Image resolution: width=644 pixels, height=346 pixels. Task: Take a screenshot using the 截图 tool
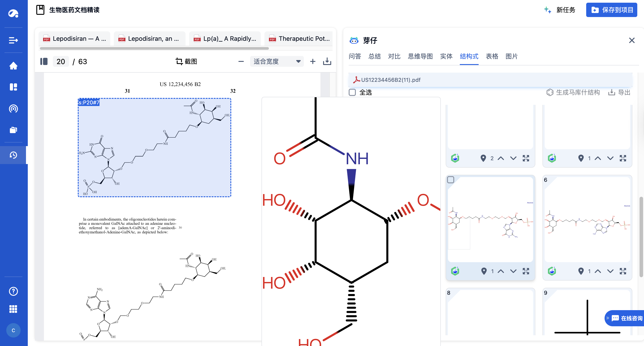pos(186,61)
